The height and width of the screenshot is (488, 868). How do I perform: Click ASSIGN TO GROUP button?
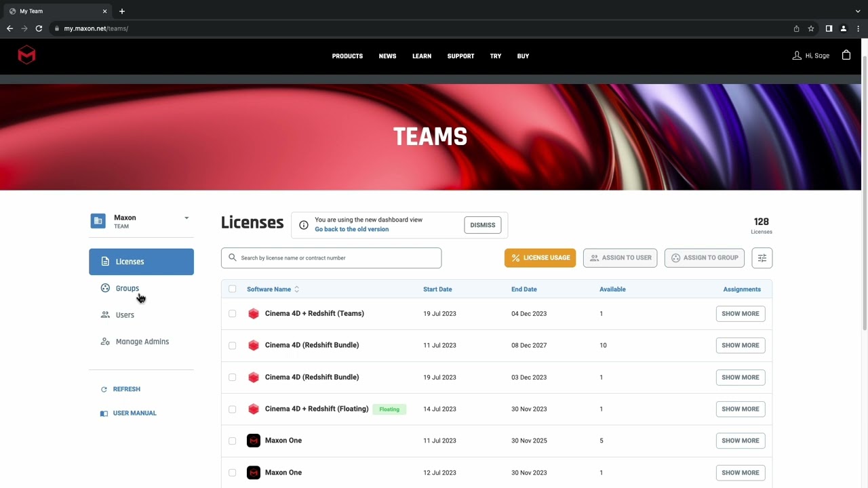705,258
